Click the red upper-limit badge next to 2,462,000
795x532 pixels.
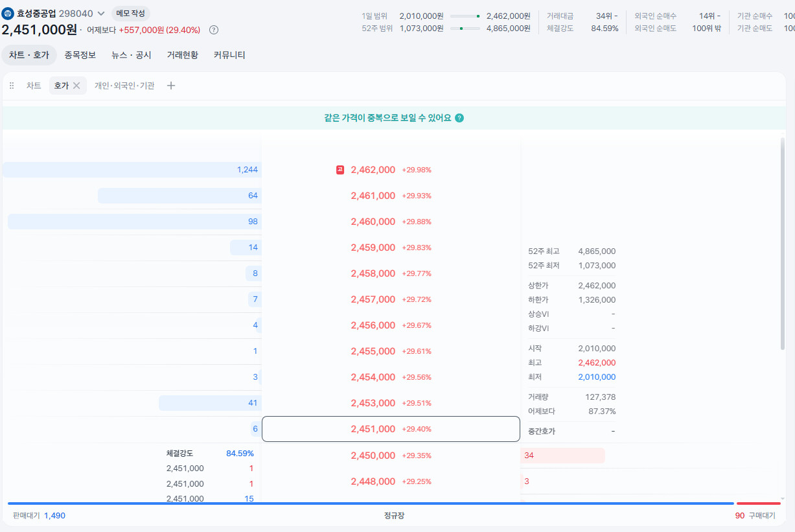coord(340,170)
